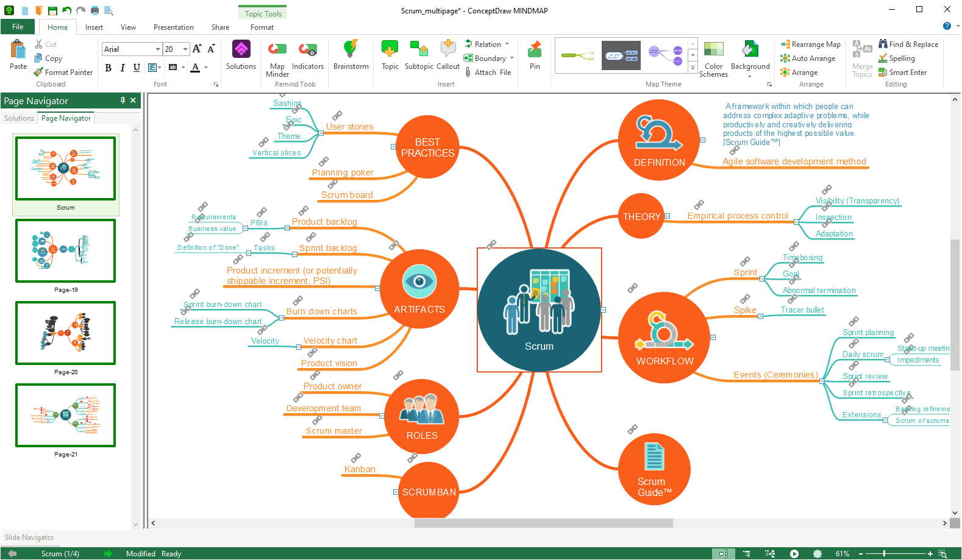Screen dimensions: 962x560
Task: Pin the Page Navigator panel
Action: click(x=123, y=101)
